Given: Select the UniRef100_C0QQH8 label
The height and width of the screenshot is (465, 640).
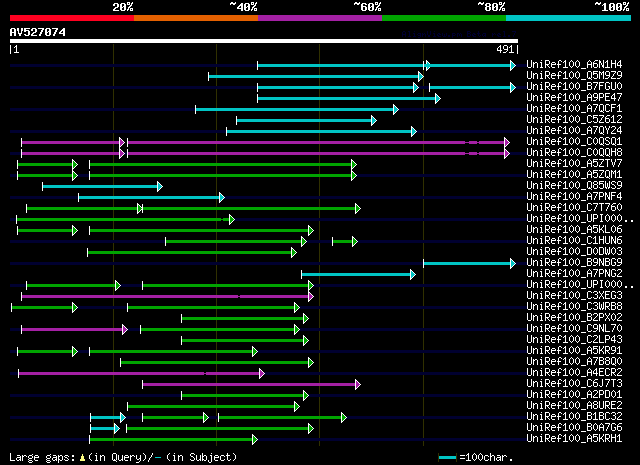Looking at the screenshot, I should (x=574, y=153).
